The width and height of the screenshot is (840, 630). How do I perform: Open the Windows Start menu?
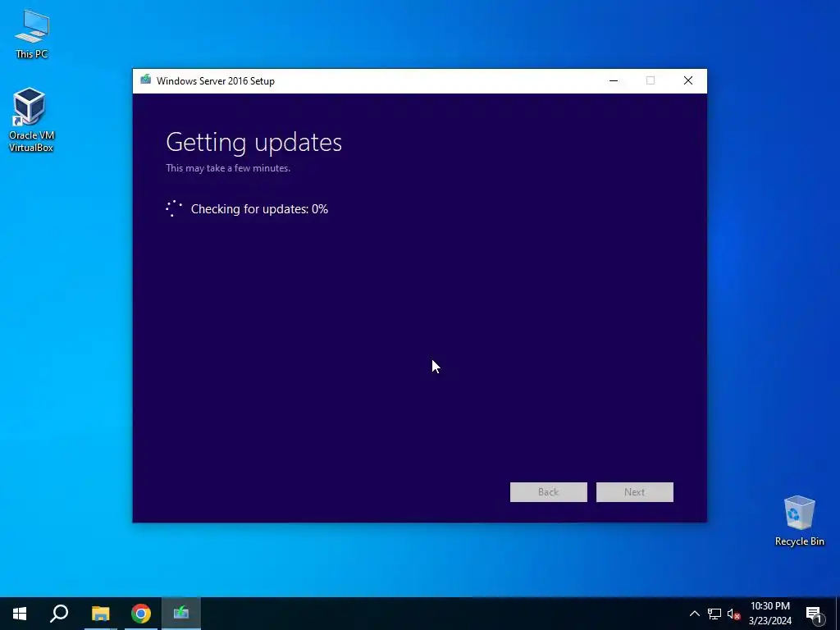click(20, 614)
